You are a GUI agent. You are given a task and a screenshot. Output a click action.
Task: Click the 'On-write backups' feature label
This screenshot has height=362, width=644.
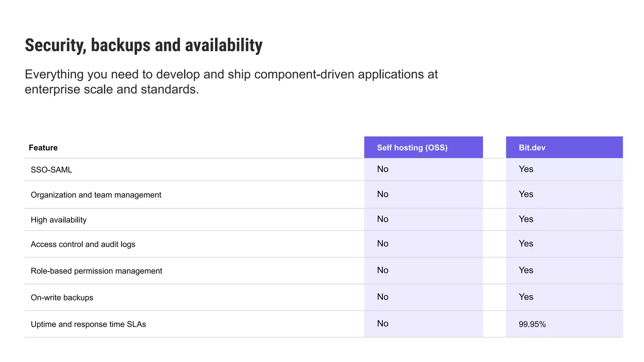[x=62, y=298]
